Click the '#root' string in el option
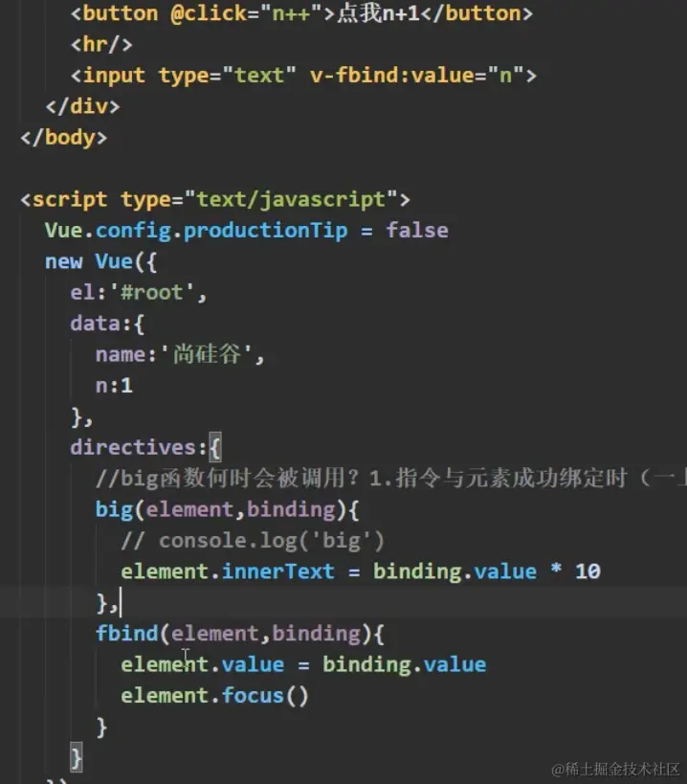 [x=151, y=293]
